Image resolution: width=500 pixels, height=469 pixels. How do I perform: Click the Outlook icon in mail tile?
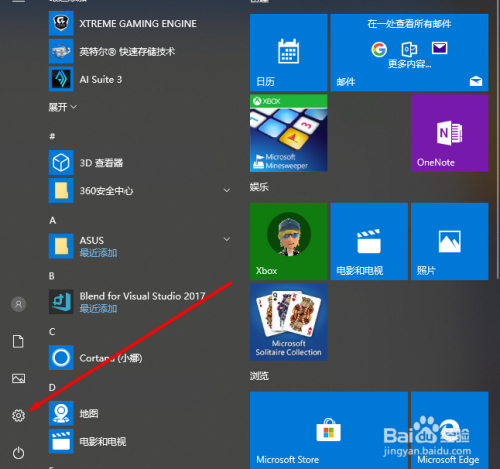[x=409, y=49]
